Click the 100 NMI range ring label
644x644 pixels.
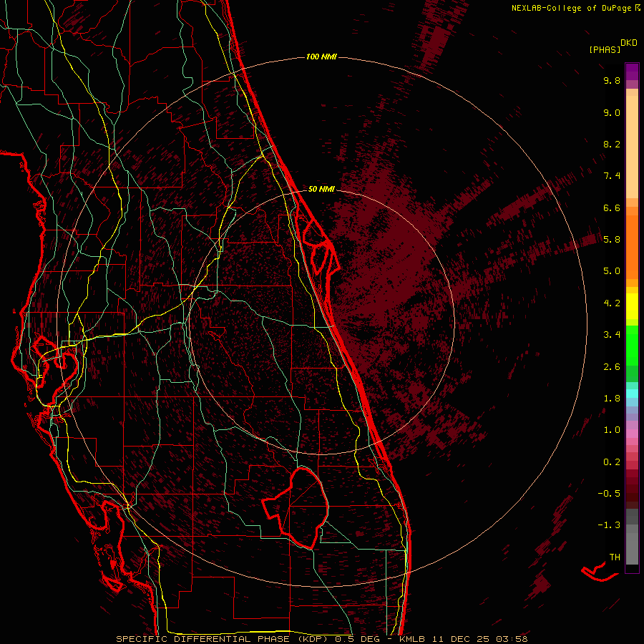(x=321, y=57)
